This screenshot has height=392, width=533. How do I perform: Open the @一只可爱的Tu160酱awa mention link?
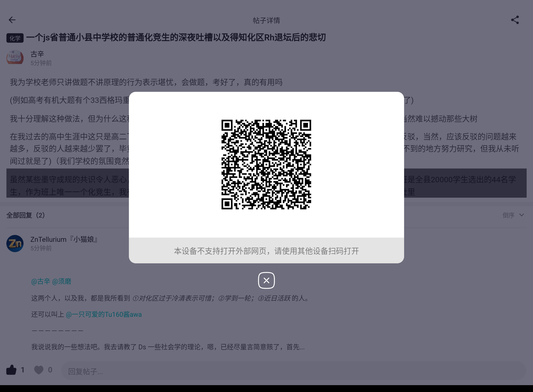[x=104, y=314]
